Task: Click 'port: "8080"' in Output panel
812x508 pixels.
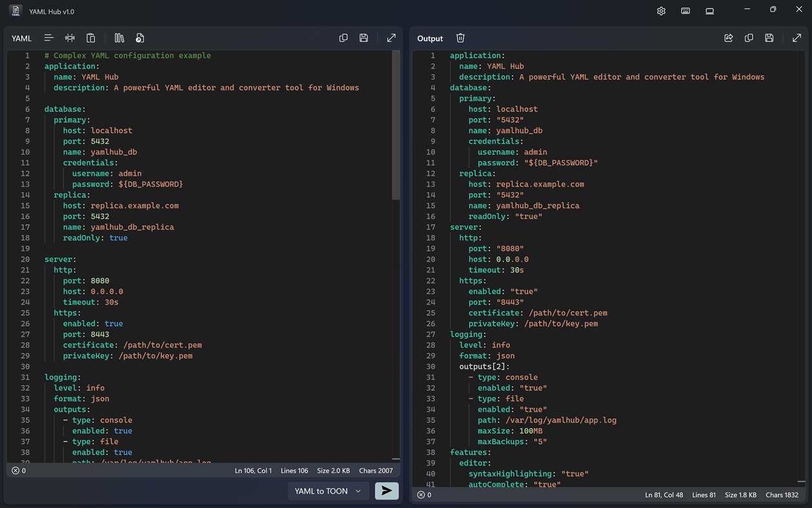Action: point(496,249)
